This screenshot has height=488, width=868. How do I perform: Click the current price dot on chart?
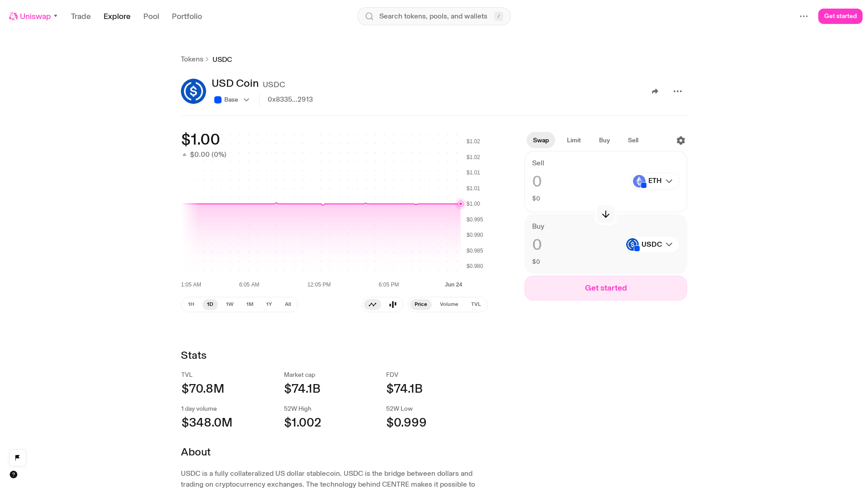pos(461,204)
